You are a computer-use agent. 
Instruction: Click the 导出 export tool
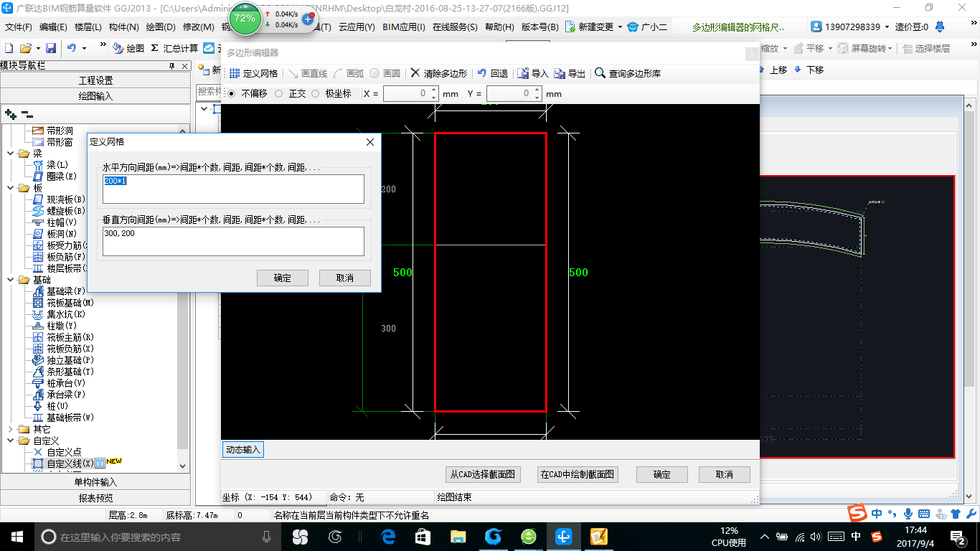(570, 73)
